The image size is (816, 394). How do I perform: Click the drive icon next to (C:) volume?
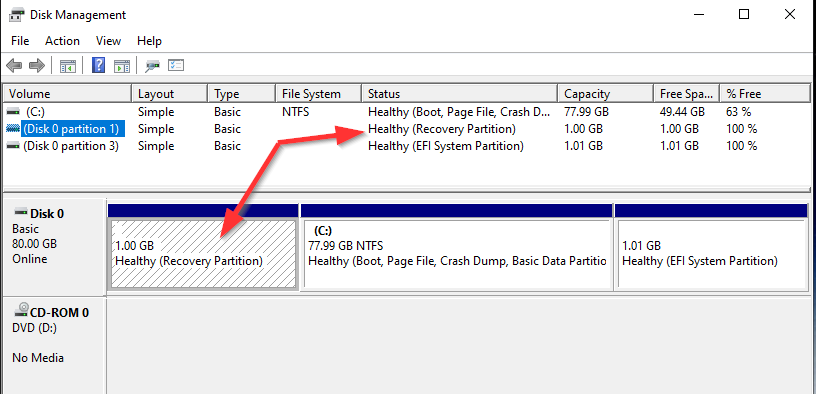click(x=12, y=111)
